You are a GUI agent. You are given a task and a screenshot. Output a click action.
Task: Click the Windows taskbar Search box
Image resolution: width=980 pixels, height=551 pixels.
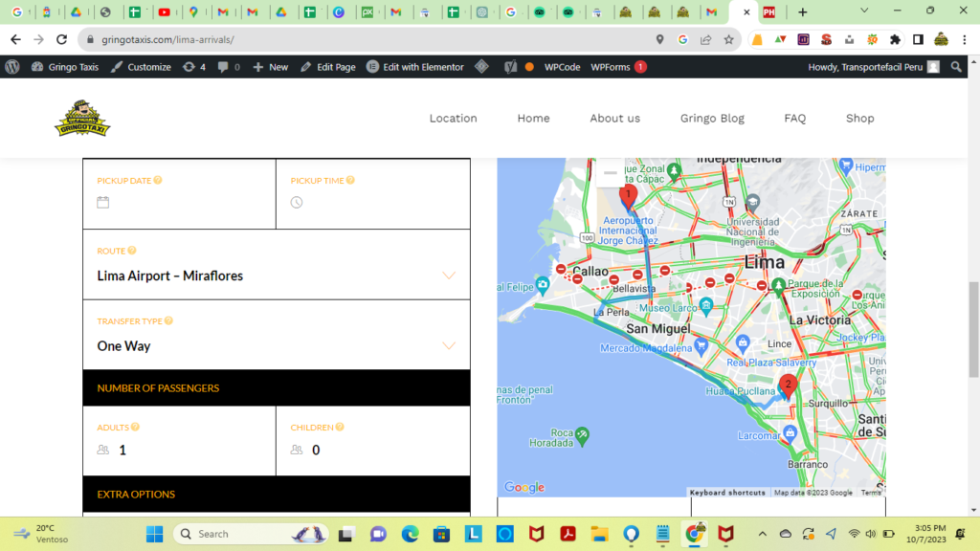point(251,534)
